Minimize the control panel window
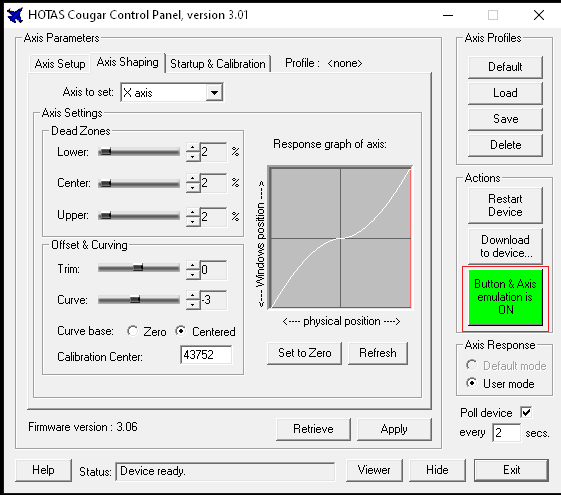 (x=448, y=15)
